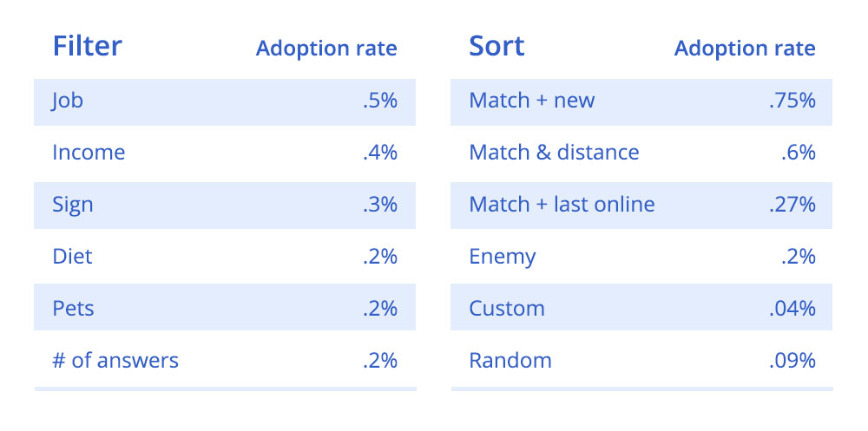Select the Random sort row
Screen dimensions: 868x431
641,360
